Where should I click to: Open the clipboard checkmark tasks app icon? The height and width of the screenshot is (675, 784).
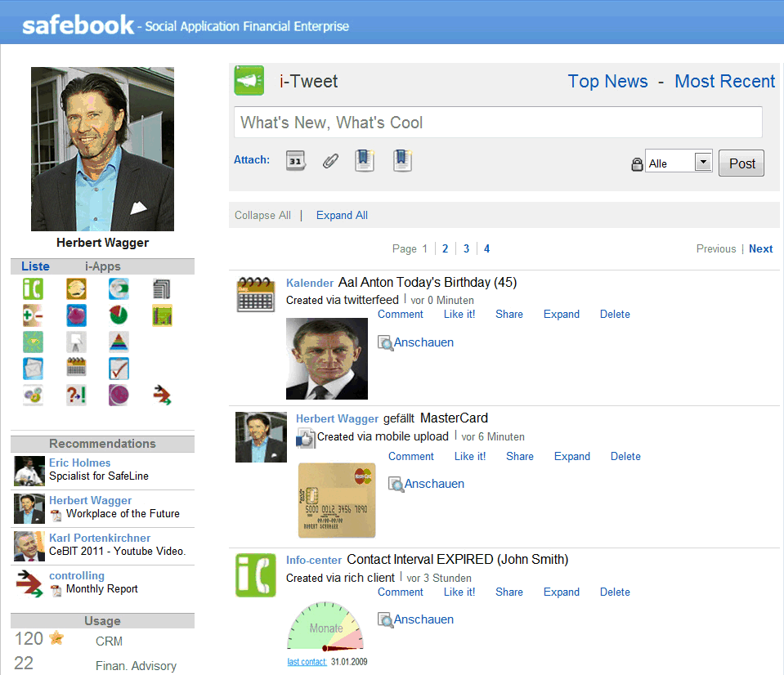point(119,369)
